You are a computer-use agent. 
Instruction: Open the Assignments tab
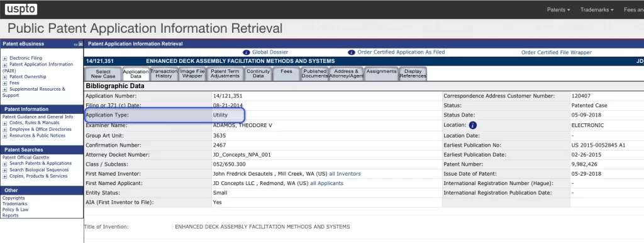coord(381,74)
